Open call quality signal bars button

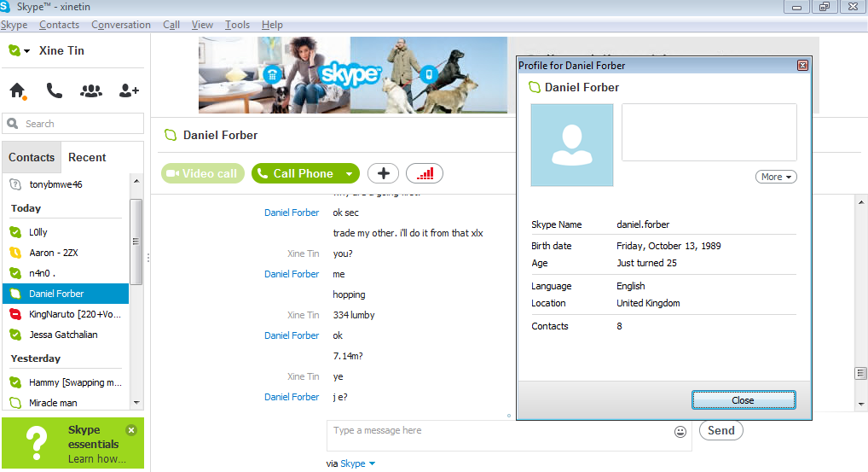coord(425,173)
